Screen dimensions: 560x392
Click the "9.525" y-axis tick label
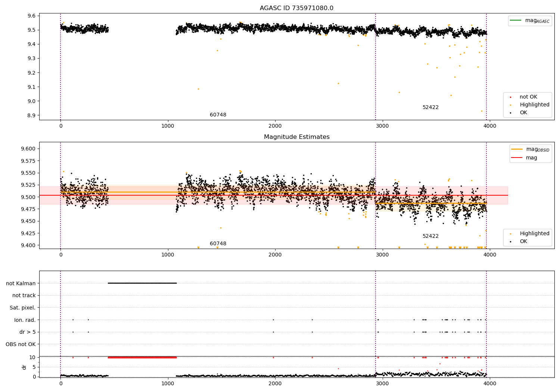28,185
